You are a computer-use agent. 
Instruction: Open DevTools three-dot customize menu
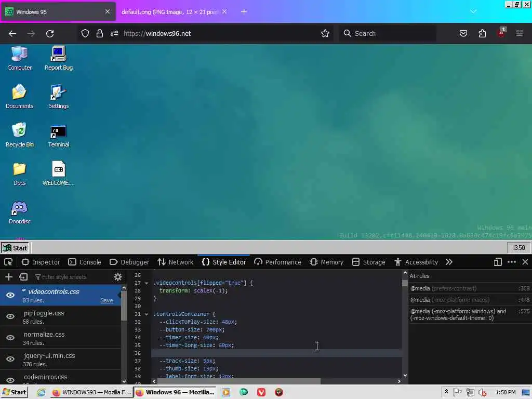pyautogui.click(x=512, y=262)
